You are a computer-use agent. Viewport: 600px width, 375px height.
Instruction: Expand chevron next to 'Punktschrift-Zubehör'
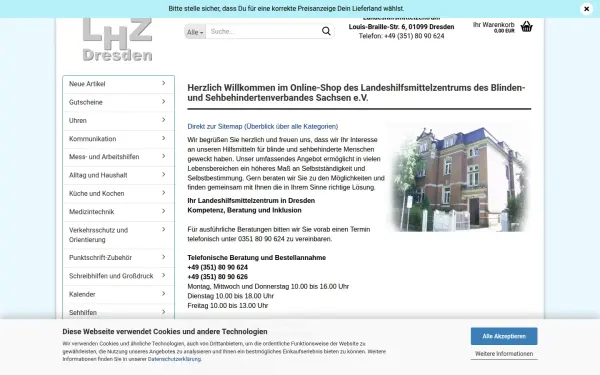(x=163, y=257)
